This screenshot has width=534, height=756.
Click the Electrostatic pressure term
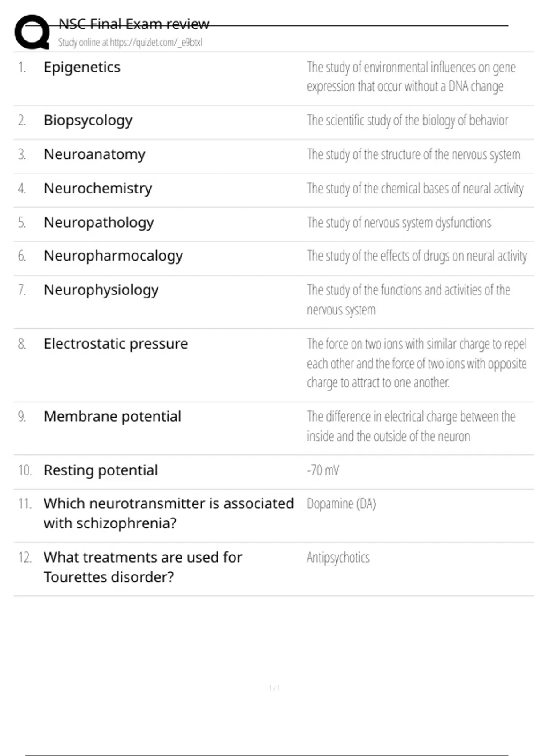click(116, 344)
